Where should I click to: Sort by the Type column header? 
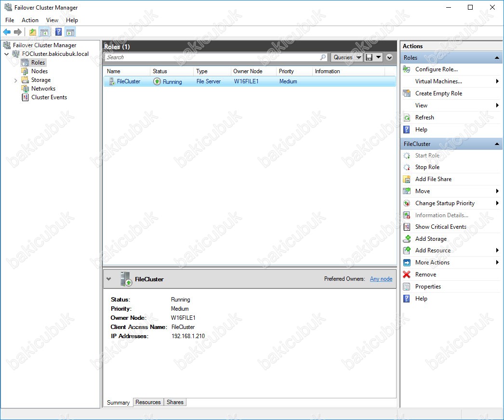pos(212,71)
